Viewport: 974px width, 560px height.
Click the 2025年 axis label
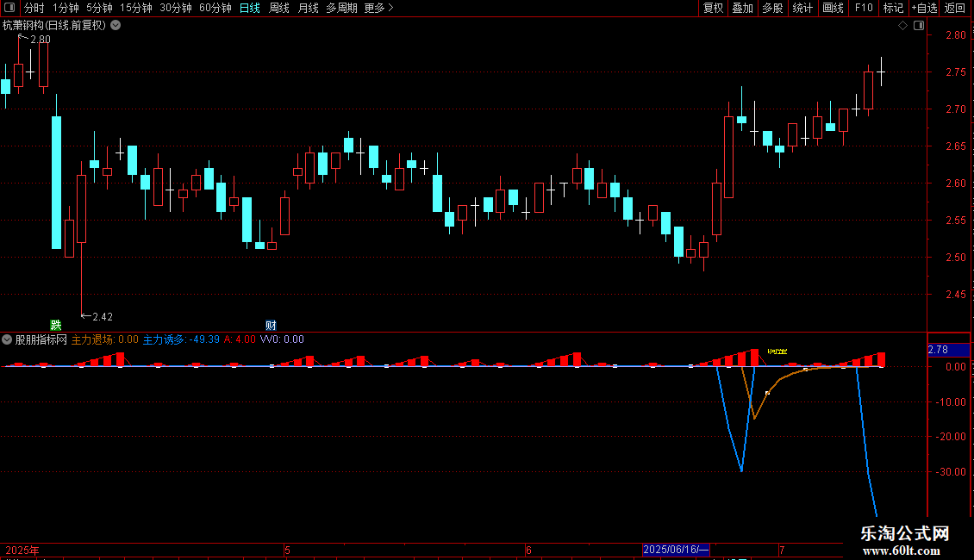point(22,550)
